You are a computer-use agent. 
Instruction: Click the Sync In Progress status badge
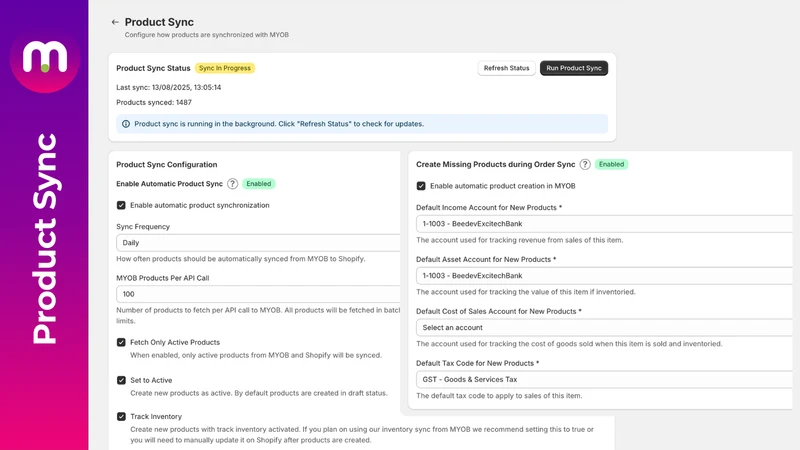tap(224, 68)
